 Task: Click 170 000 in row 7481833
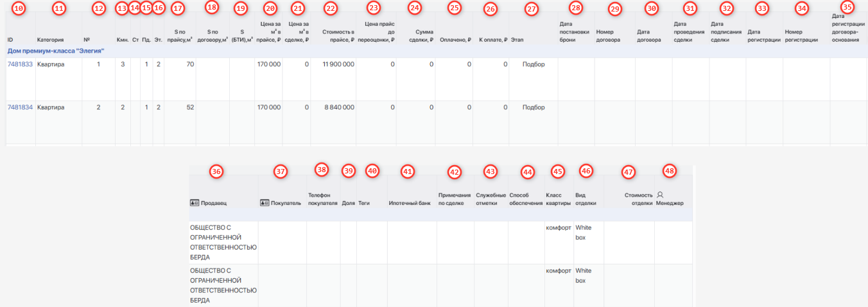268,64
